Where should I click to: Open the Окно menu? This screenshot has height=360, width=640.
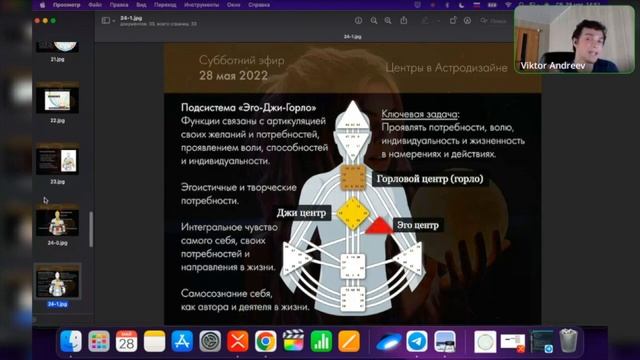pyautogui.click(x=233, y=5)
